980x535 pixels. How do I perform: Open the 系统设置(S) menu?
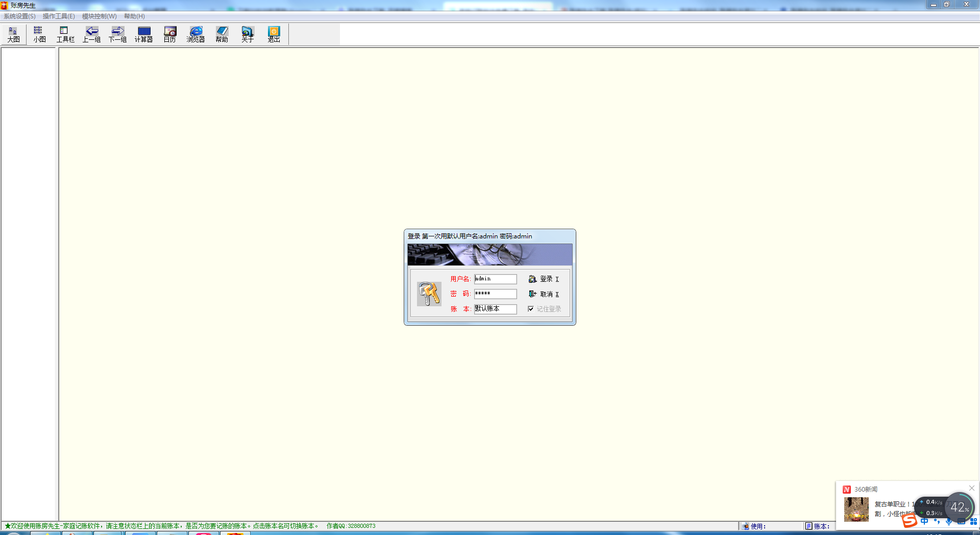tap(20, 16)
